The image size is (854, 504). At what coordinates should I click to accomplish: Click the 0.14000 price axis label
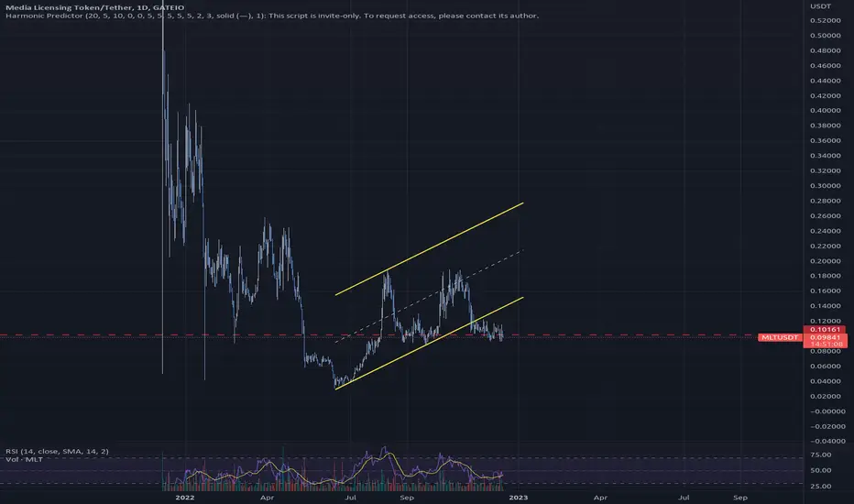click(825, 306)
